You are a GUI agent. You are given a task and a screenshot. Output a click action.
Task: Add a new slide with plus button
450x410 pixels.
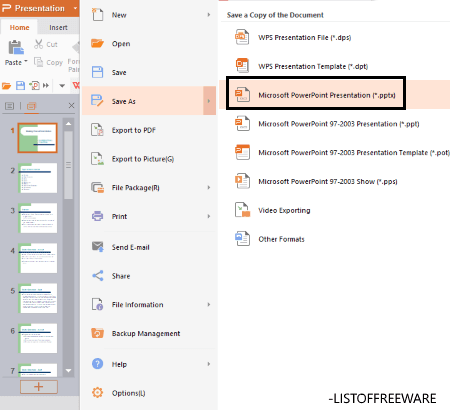39,387
